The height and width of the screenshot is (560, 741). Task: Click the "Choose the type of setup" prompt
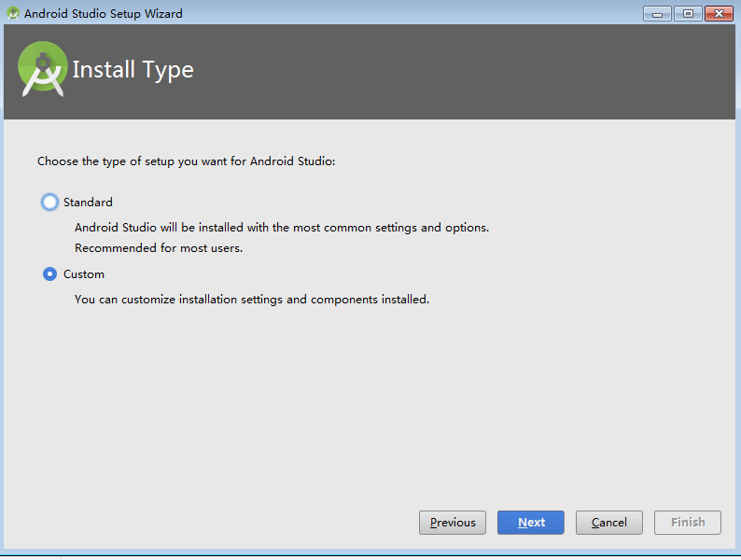pyautogui.click(x=186, y=161)
